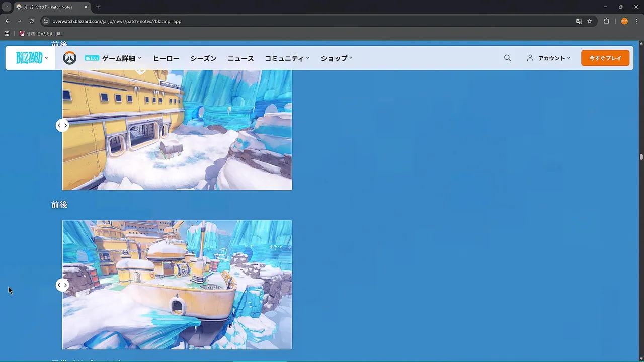Open the tab search dropdown arrow
This screenshot has height=362, width=644.
point(7,7)
